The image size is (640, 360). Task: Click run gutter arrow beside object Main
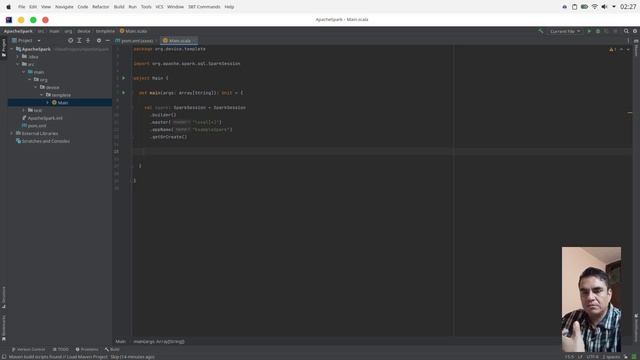point(124,78)
